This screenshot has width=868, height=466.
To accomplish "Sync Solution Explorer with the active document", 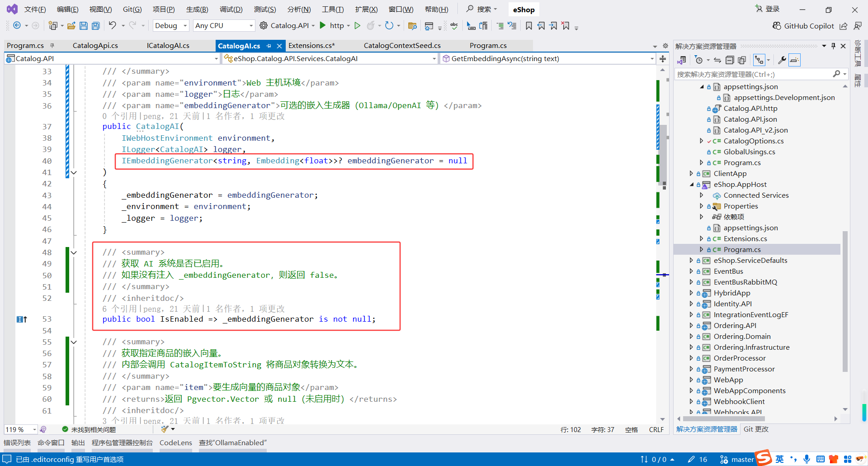I will [x=717, y=59].
